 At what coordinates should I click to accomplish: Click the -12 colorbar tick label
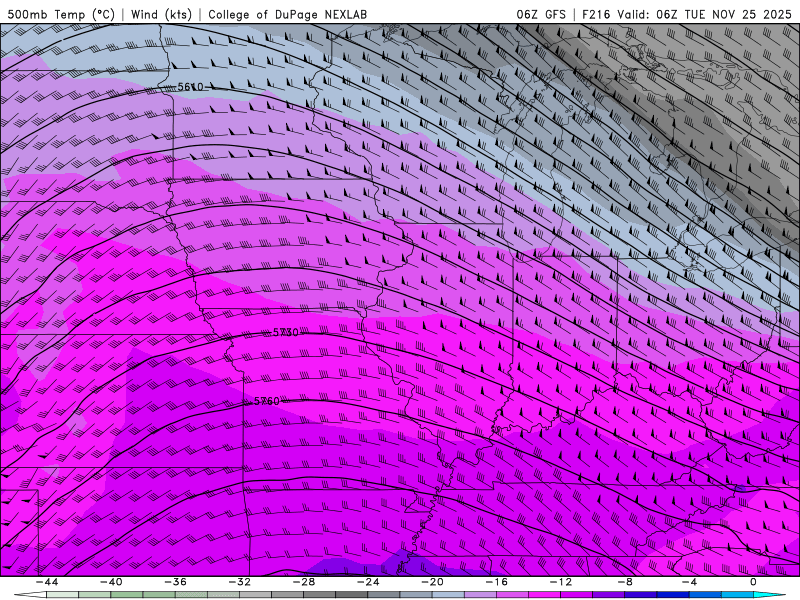[561, 582]
